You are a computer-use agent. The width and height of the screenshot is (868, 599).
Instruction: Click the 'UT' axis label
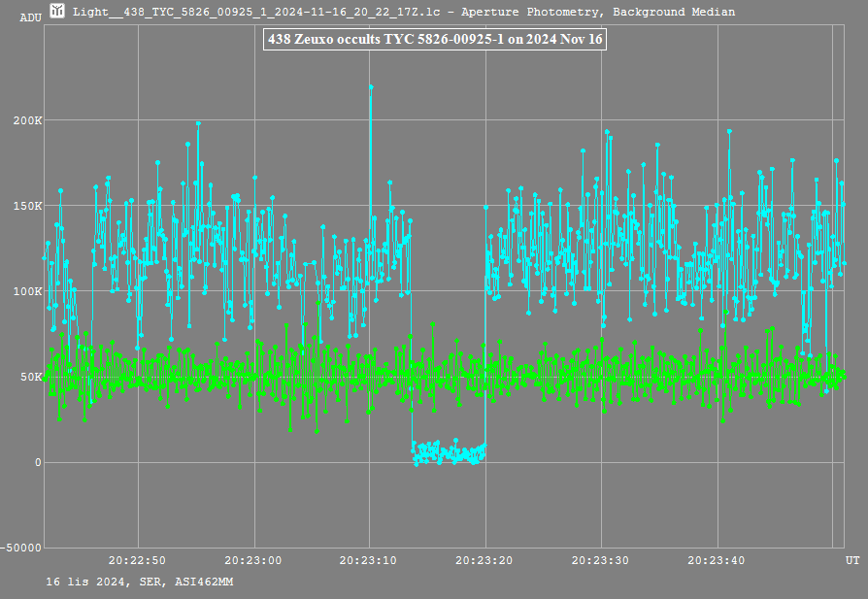(852, 560)
